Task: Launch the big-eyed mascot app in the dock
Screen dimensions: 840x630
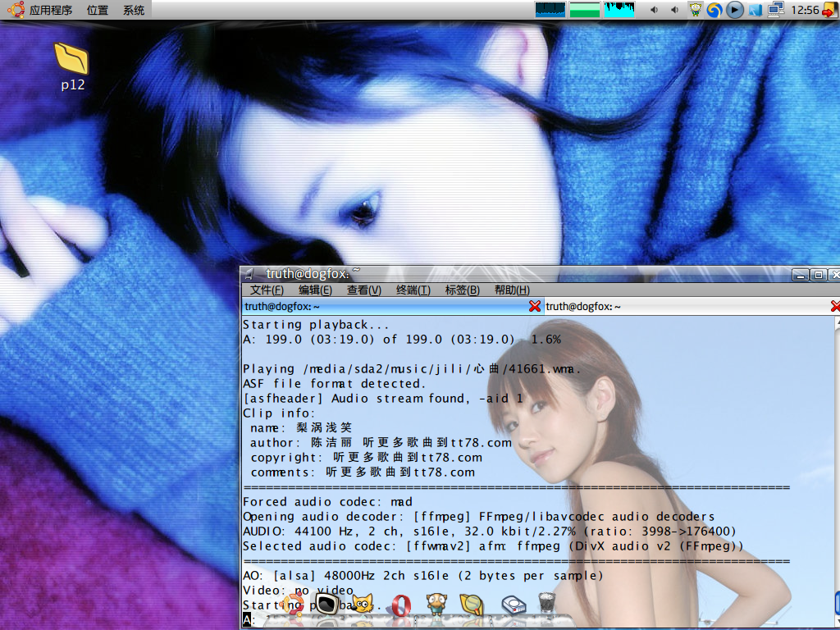Action: tap(436, 605)
